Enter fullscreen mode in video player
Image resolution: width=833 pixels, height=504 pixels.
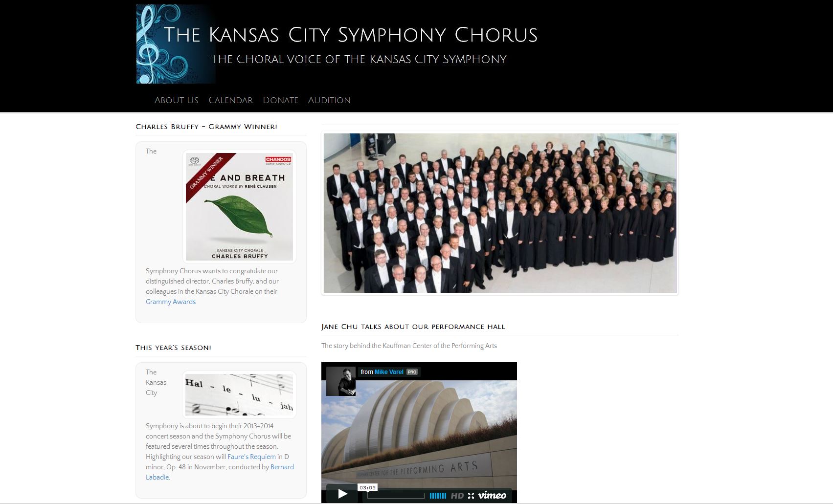click(471, 496)
